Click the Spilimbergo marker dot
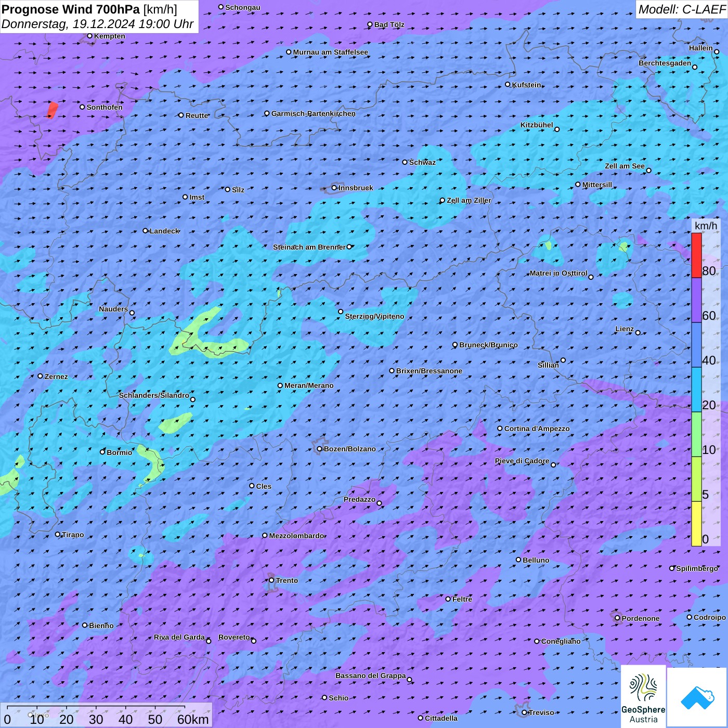 click(x=672, y=568)
